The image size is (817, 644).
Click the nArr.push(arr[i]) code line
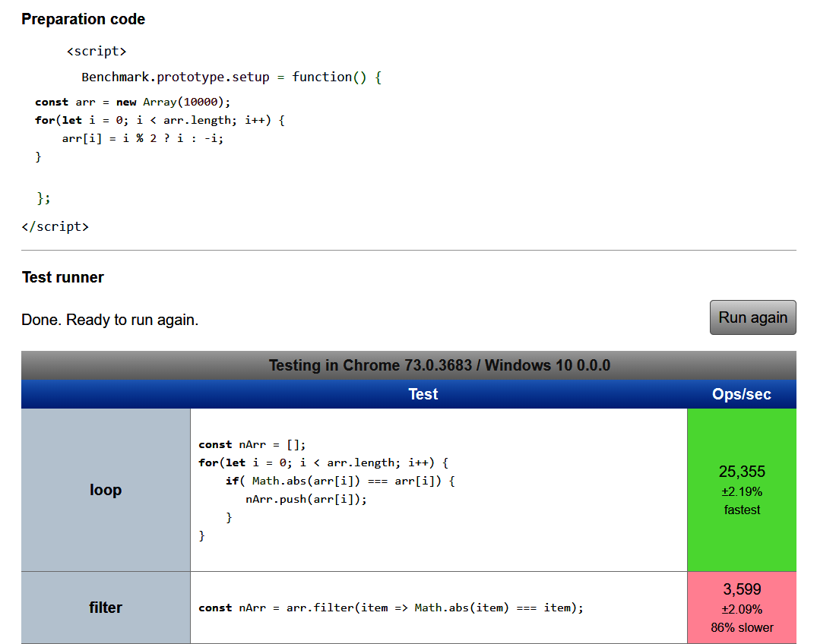tap(306, 499)
